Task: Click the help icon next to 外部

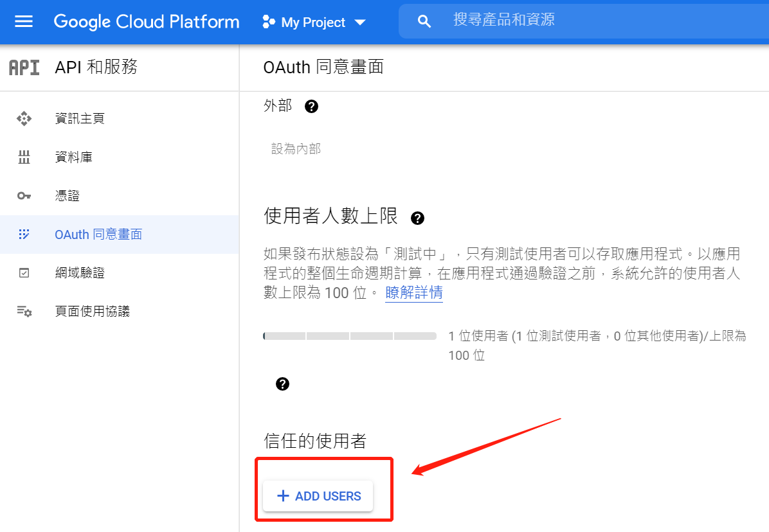Action: click(311, 106)
